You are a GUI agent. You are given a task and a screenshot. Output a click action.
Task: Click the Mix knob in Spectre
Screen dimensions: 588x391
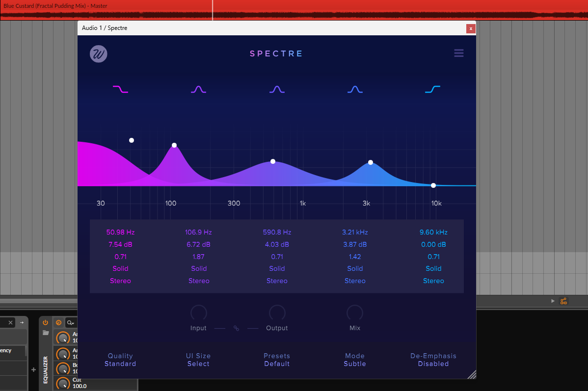tap(355, 313)
